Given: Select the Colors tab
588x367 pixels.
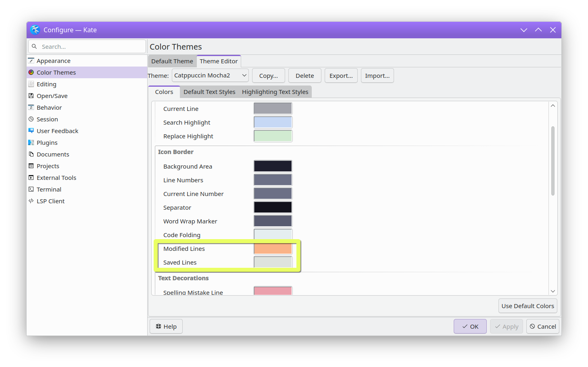Looking at the screenshot, I should pos(164,92).
